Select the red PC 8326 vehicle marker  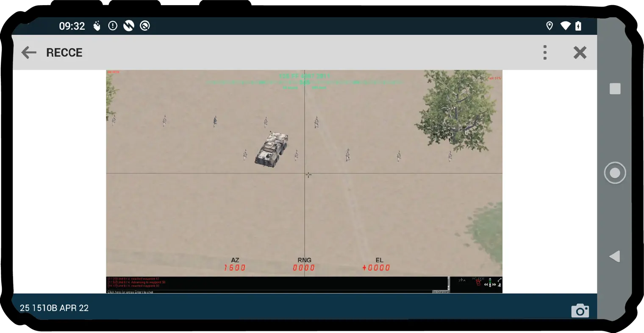(x=478, y=283)
